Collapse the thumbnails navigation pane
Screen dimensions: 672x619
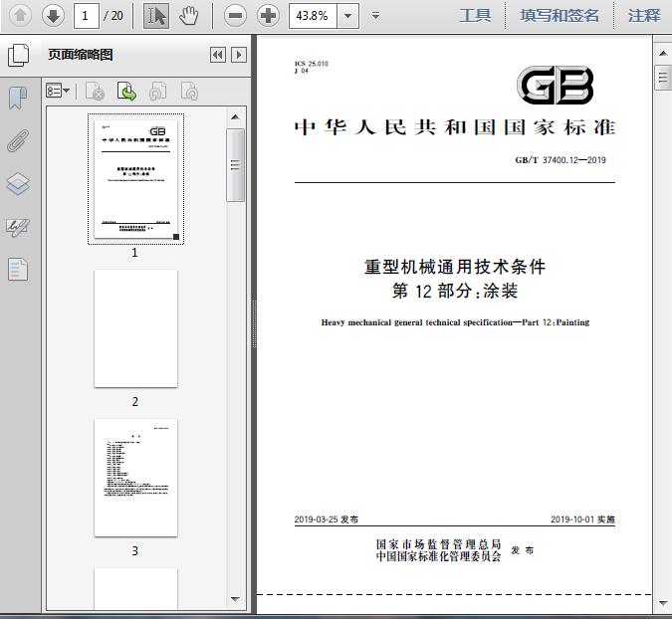218,55
